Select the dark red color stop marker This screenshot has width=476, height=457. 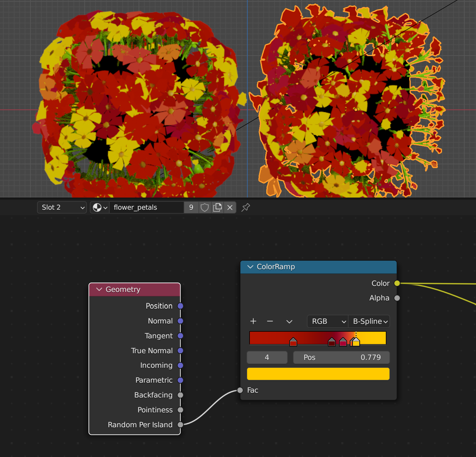point(332,342)
